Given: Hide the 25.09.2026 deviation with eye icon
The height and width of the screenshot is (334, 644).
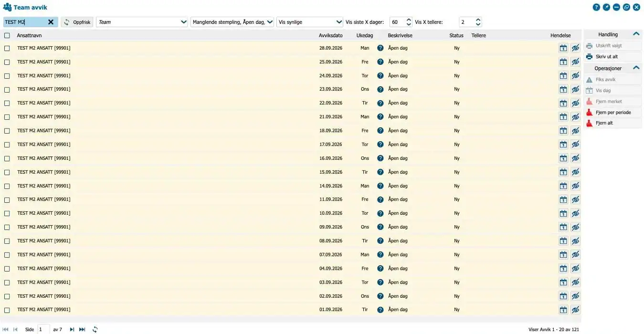Looking at the screenshot, I should pyautogui.click(x=575, y=62).
